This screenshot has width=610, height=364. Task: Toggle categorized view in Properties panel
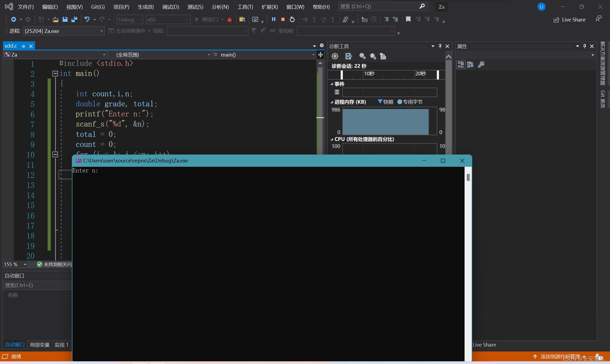[461, 64]
